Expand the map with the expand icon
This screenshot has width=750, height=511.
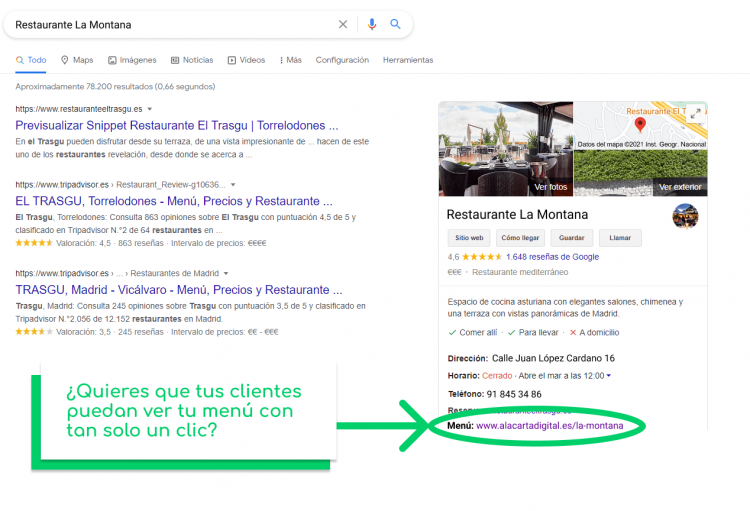(695, 113)
